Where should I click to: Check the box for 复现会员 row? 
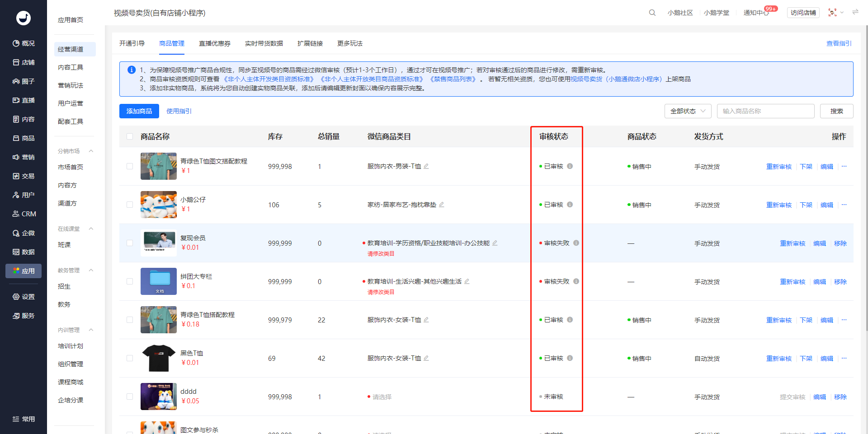coord(130,243)
